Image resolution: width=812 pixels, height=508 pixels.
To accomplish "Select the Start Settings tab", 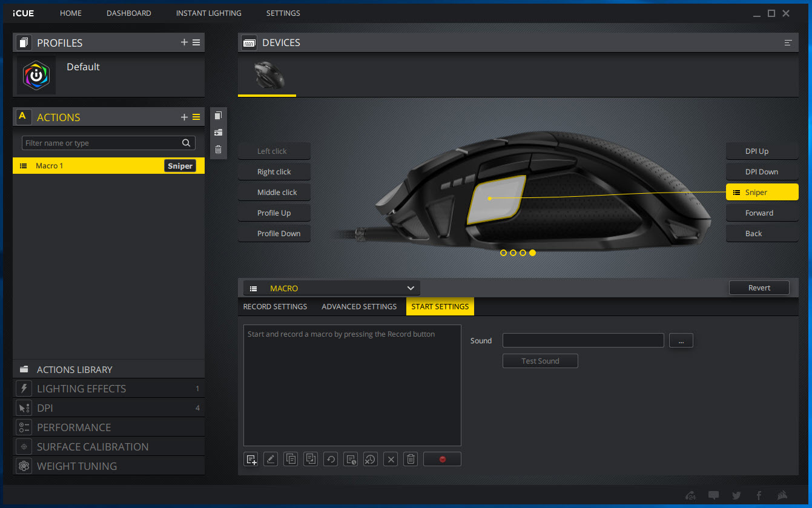I will tap(440, 306).
